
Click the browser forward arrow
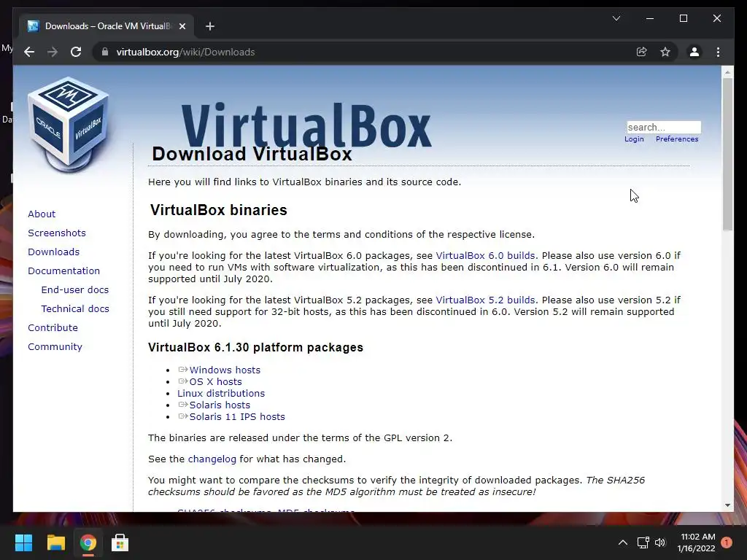click(53, 52)
